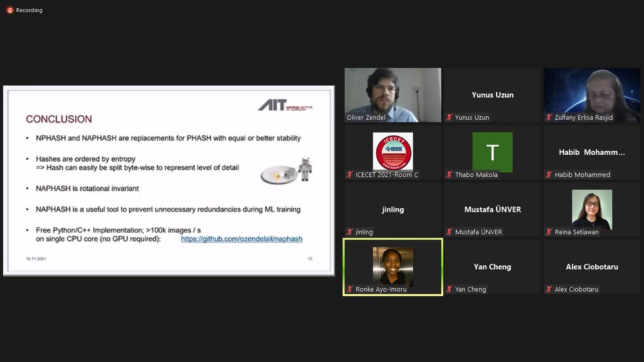The image size is (644, 362).
Task: Open the github.com/ozendelait/naphash link
Action: click(x=241, y=239)
